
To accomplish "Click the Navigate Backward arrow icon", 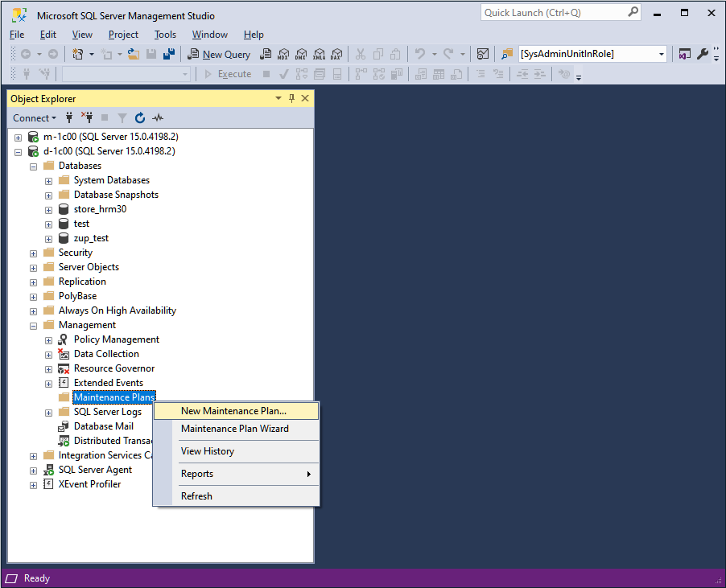I will click(x=26, y=54).
